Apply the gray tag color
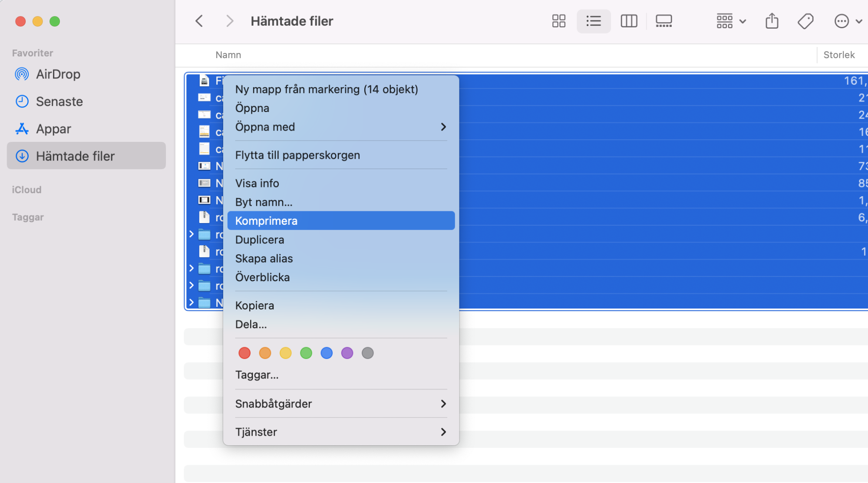 367,353
